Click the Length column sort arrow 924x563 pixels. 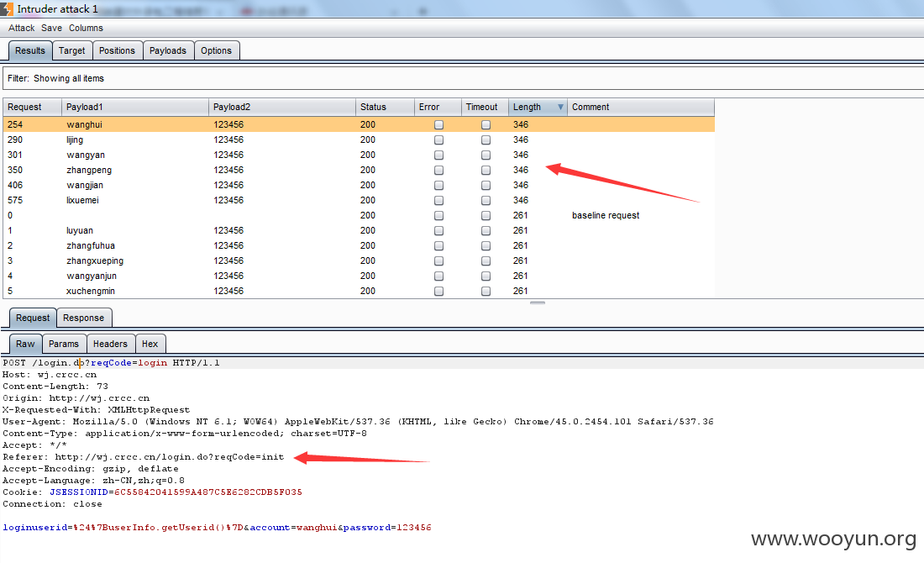tap(560, 107)
